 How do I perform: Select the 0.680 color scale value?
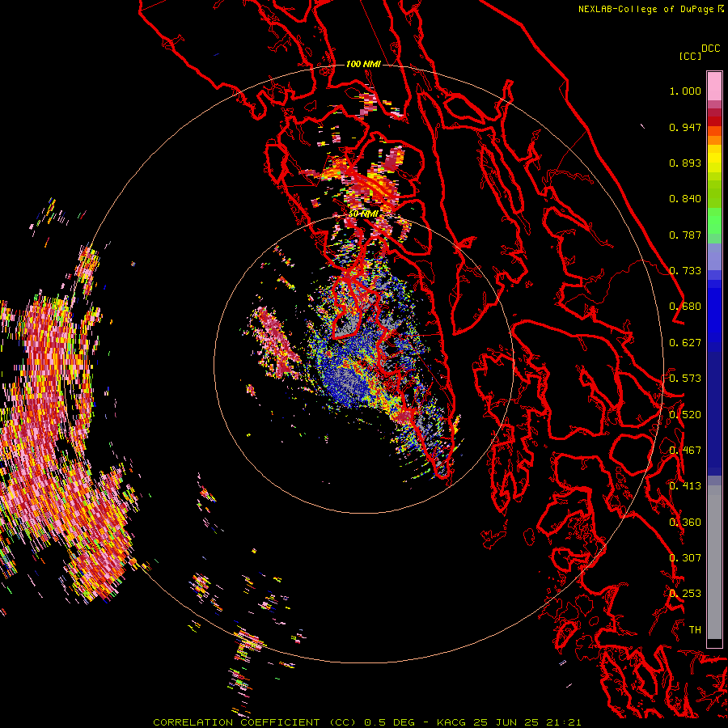(685, 307)
